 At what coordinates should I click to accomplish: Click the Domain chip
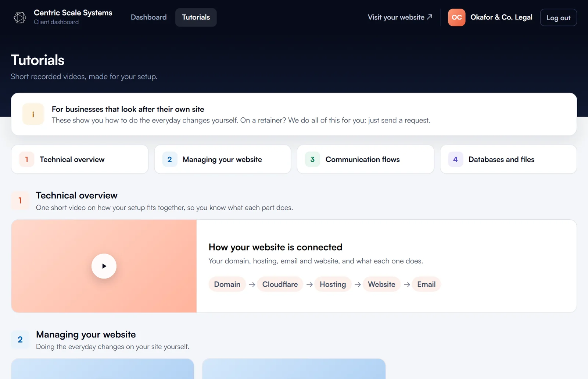coord(227,284)
